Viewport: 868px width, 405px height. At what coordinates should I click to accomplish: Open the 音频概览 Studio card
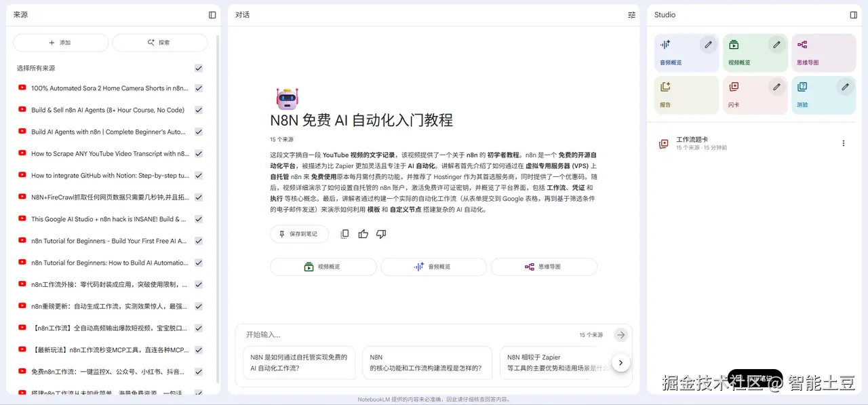coord(686,53)
